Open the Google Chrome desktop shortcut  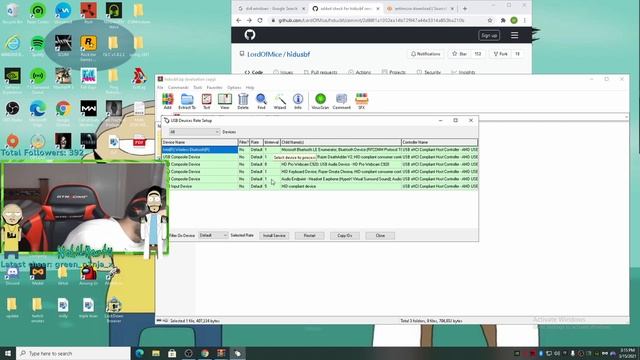63,111
